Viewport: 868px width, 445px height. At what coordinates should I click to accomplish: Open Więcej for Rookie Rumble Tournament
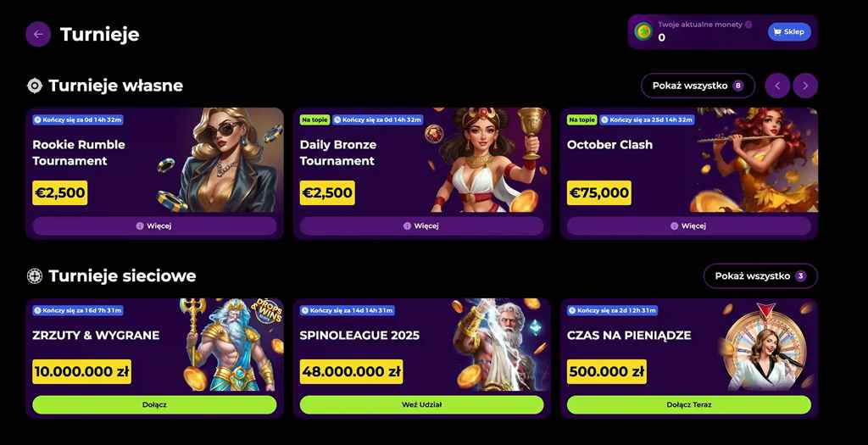click(154, 225)
